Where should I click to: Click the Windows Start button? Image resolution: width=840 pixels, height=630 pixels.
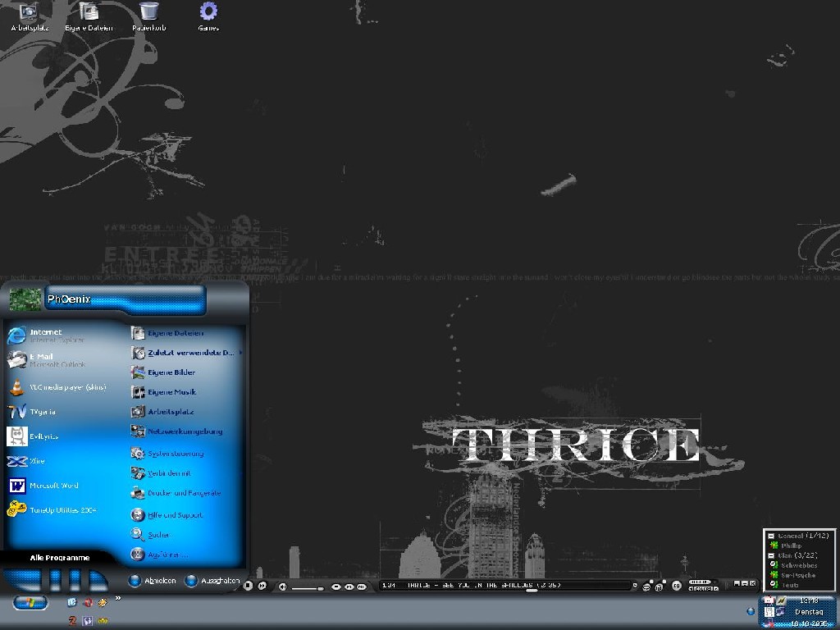click(30, 603)
